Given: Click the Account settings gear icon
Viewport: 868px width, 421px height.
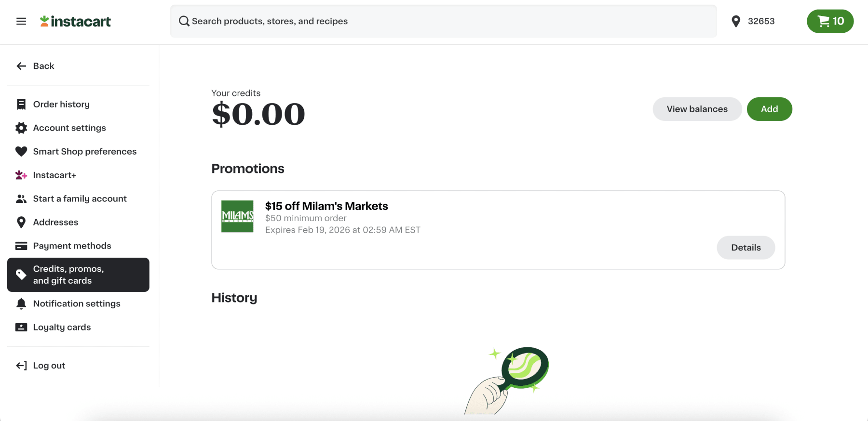Looking at the screenshot, I should pyautogui.click(x=21, y=128).
